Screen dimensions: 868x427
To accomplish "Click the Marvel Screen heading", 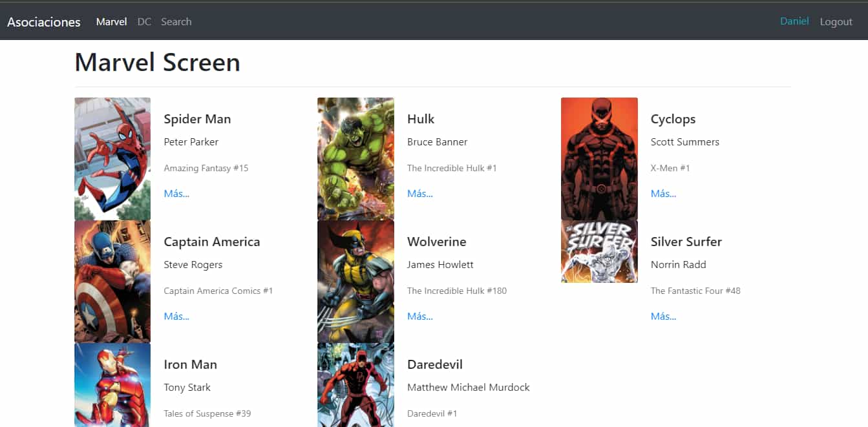I will [x=157, y=63].
